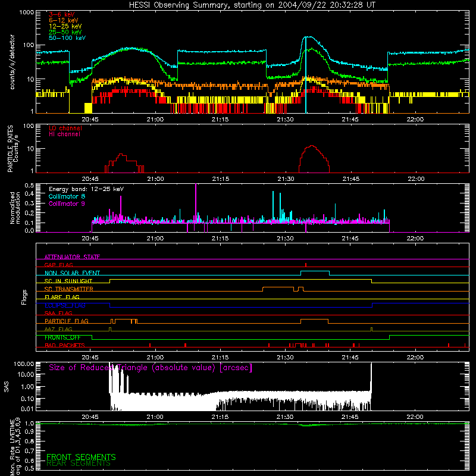Click the SAS axis label

coord(7,386)
